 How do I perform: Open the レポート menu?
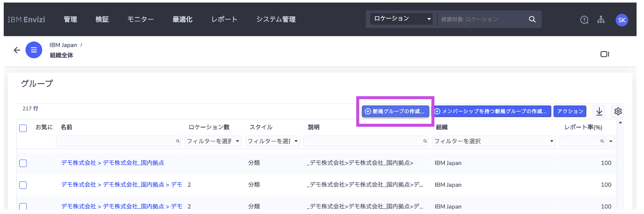point(224,19)
